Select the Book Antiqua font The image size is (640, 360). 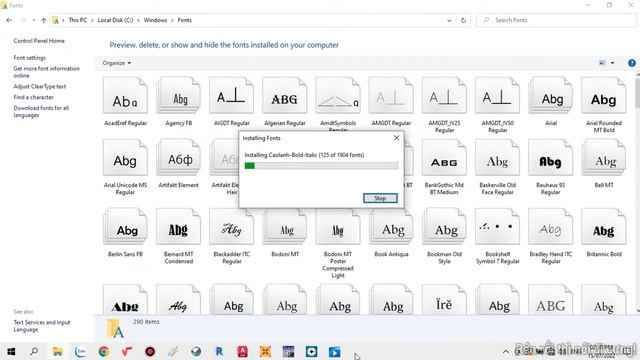click(x=391, y=233)
